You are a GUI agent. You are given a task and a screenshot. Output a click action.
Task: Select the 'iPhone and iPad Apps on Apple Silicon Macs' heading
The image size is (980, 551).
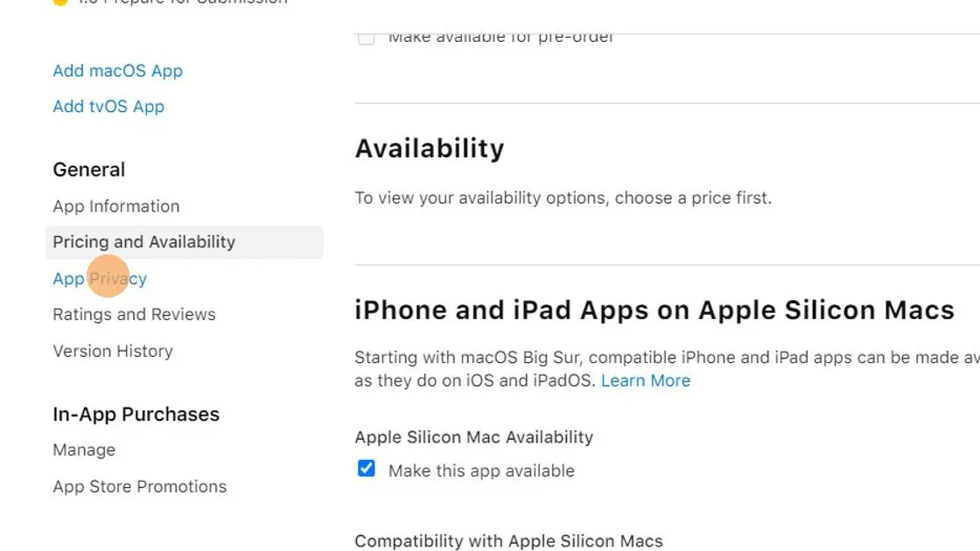pos(654,310)
